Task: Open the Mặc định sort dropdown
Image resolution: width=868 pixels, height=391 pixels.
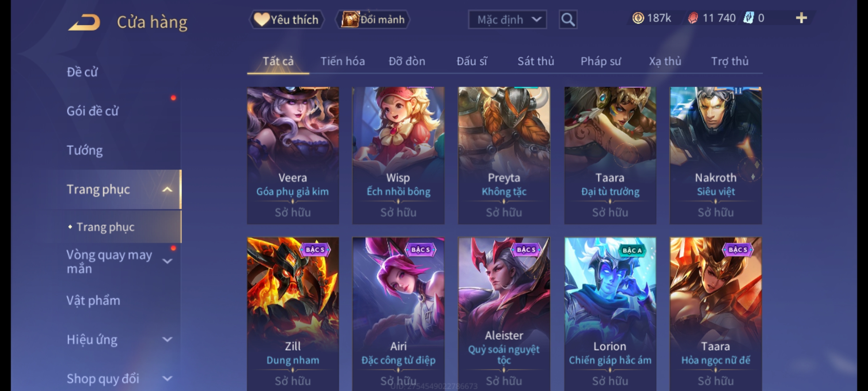Action: pos(507,20)
